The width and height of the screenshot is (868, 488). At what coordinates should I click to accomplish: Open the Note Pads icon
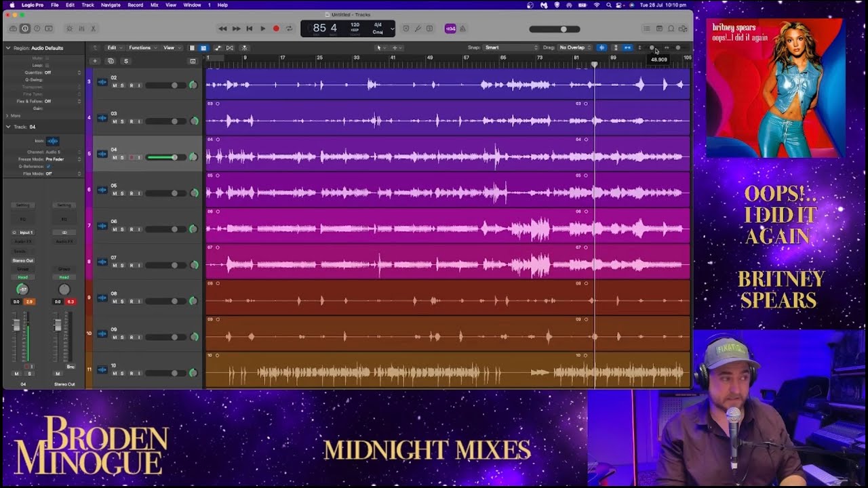[659, 28]
